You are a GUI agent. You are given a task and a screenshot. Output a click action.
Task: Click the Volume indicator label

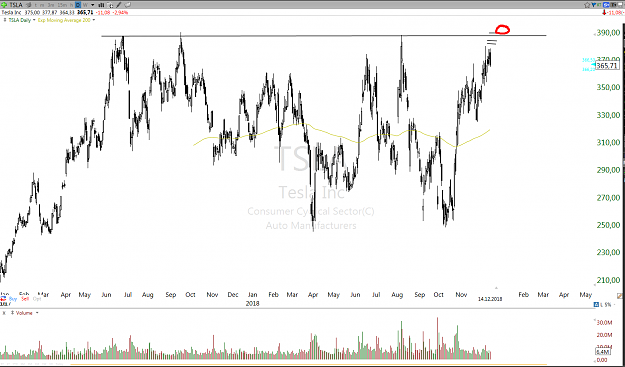click(x=24, y=313)
